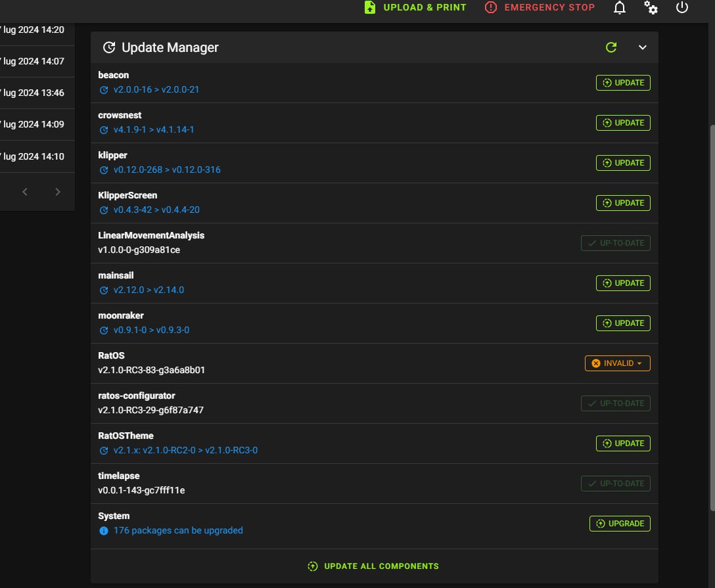The height and width of the screenshot is (588, 715).
Task: Update the crowsnest component
Action: point(623,123)
